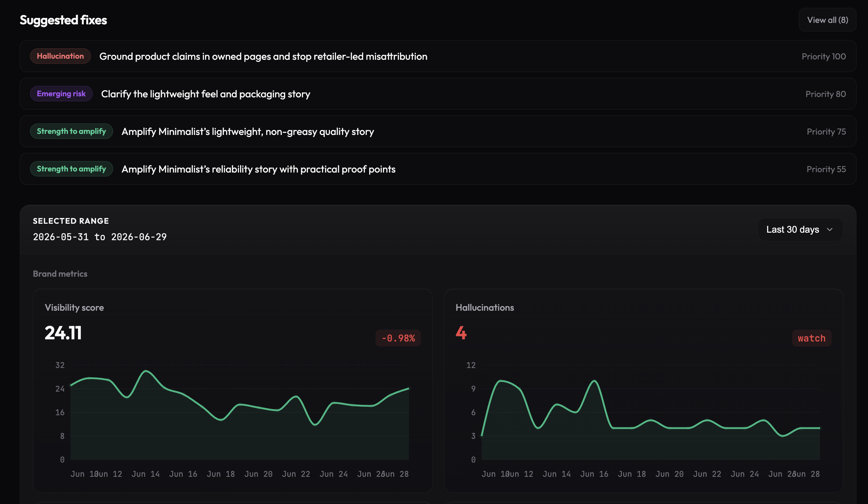Click Hallucinations chart y-axis value 12

pyautogui.click(x=471, y=365)
